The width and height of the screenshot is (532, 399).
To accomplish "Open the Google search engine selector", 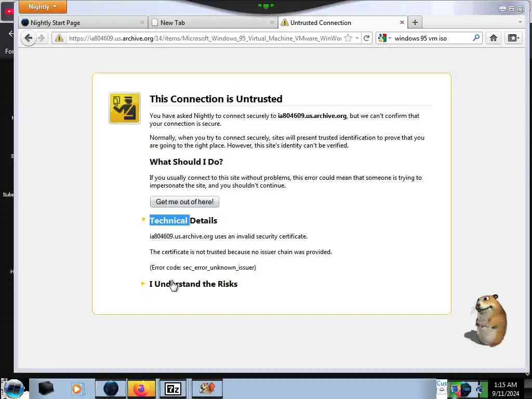I will (384, 38).
